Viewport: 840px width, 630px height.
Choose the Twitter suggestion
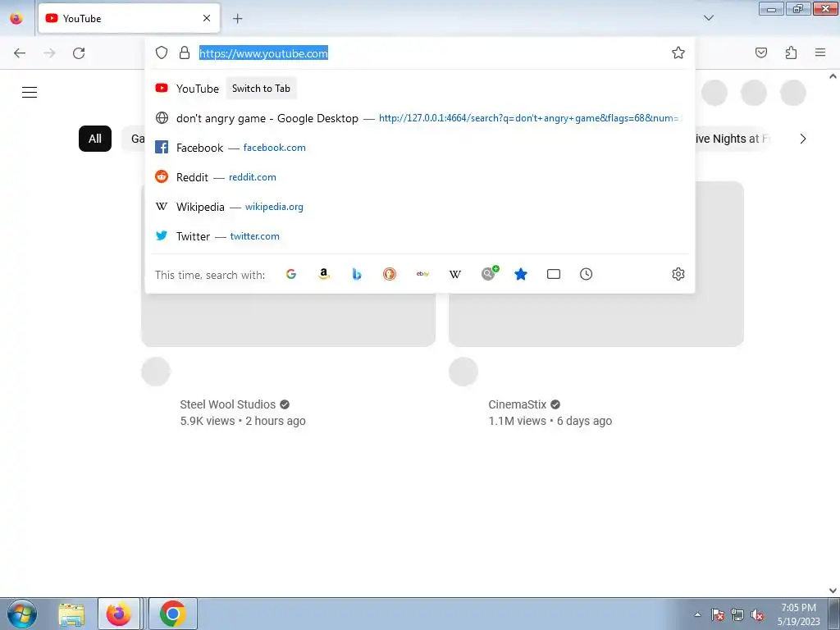[420, 235]
